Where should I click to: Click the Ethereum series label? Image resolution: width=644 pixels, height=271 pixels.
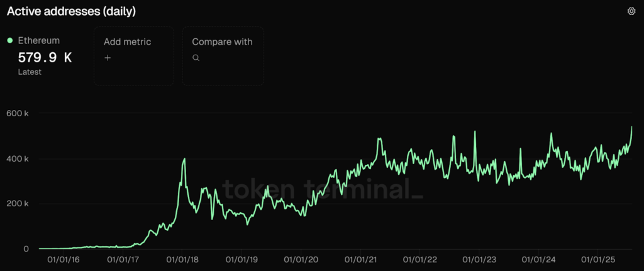[x=38, y=41]
